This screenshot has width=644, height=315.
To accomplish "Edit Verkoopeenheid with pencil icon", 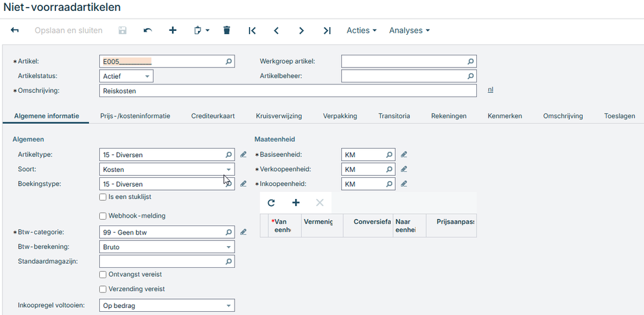I will 404,169.
